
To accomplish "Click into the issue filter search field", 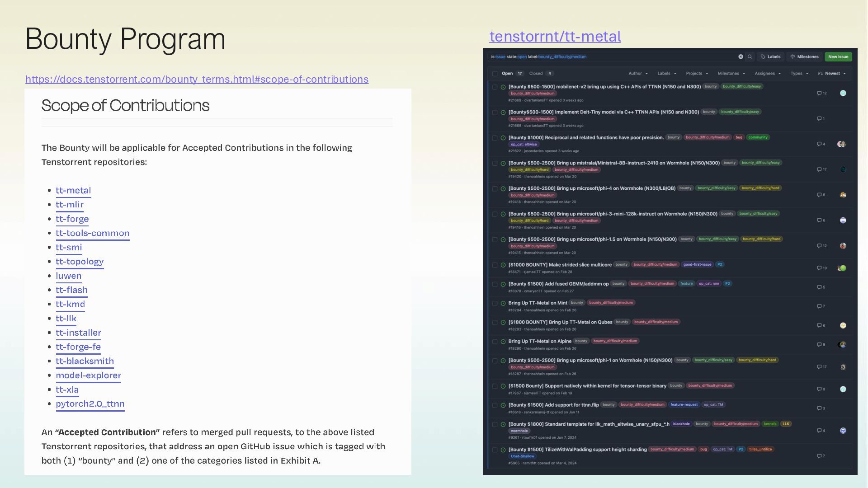I will tap(633, 57).
